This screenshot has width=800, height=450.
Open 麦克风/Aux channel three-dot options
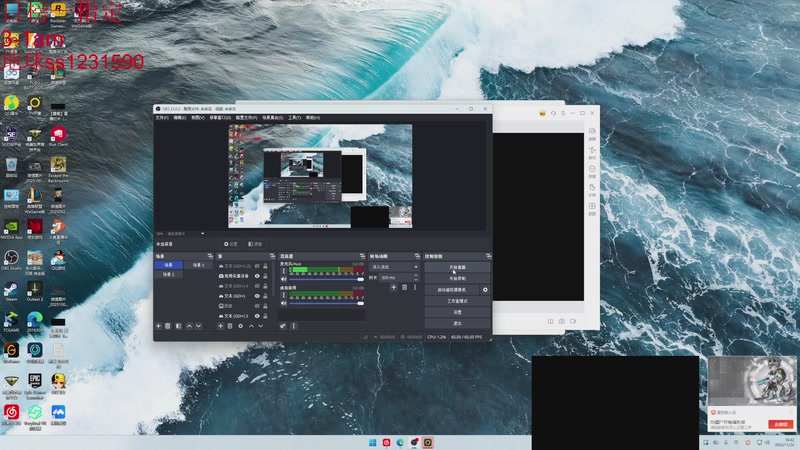[x=284, y=271]
